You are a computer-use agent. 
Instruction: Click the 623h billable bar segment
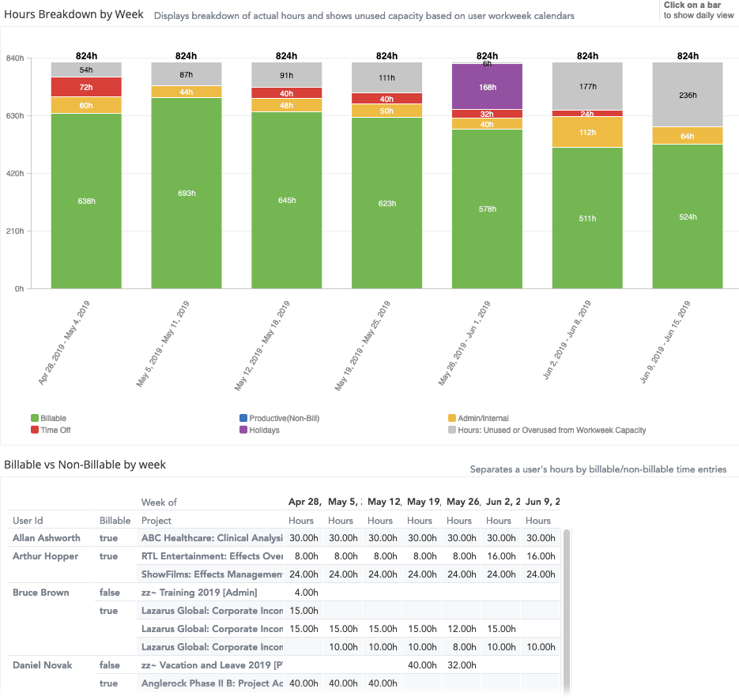387,204
